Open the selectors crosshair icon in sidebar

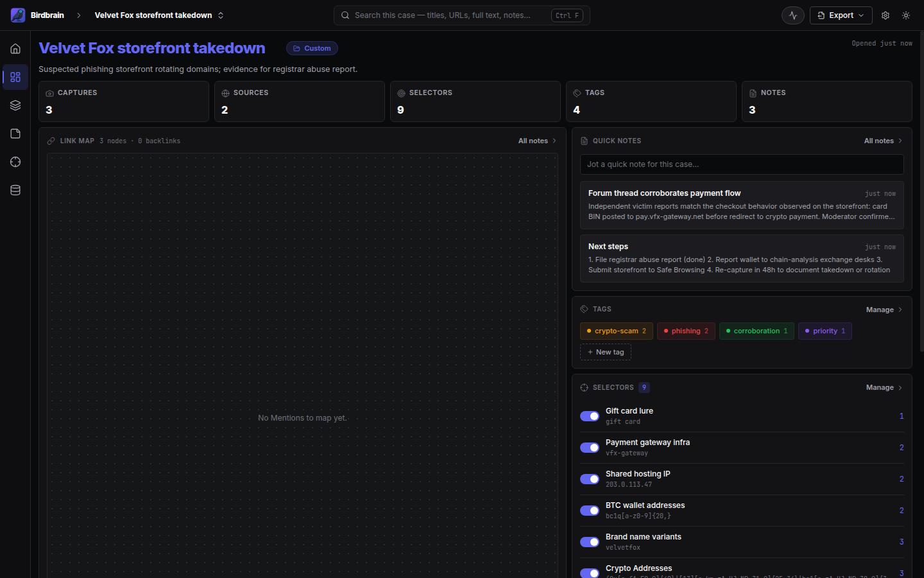(x=15, y=162)
